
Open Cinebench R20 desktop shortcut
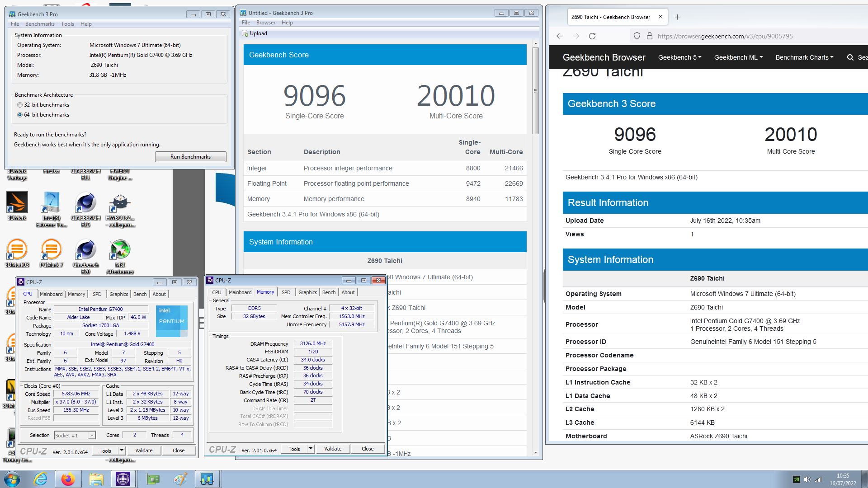[x=85, y=256]
